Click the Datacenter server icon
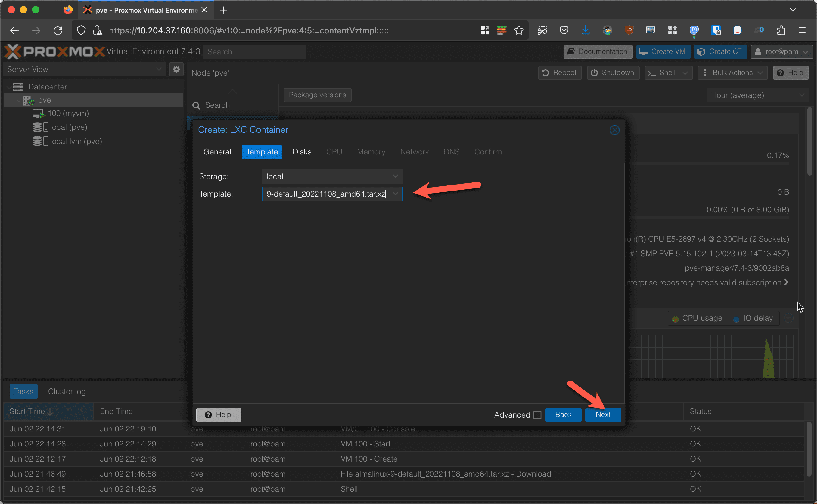Image resolution: width=817 pixels, height=504 pixels. point(18,87)
